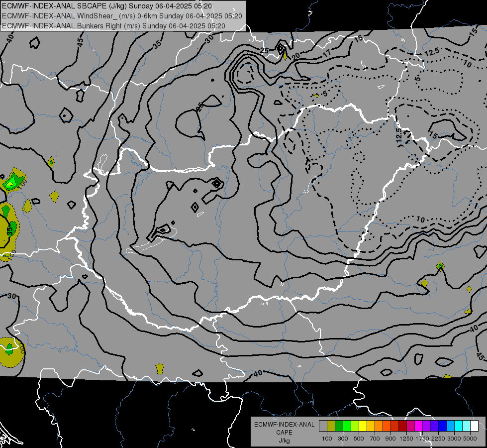Select the white legend swatch after 5000
The image size is (487, 448).
point(474,426)
